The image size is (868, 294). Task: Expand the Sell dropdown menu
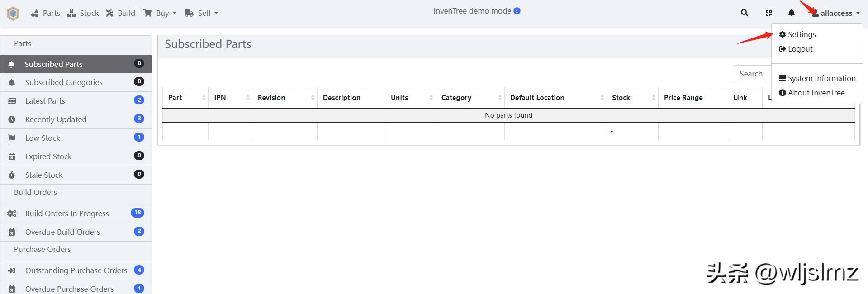pyautogui.click(x=201, y=13)
